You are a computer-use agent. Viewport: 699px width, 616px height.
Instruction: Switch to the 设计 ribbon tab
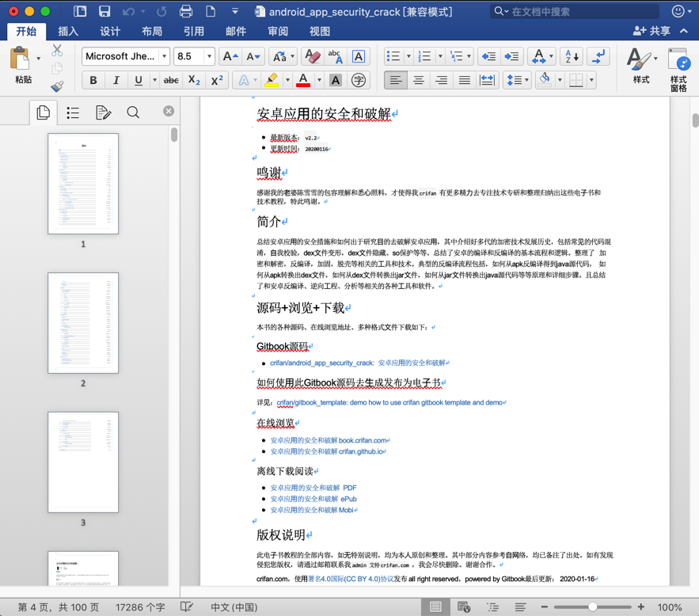tap(110, 31)
